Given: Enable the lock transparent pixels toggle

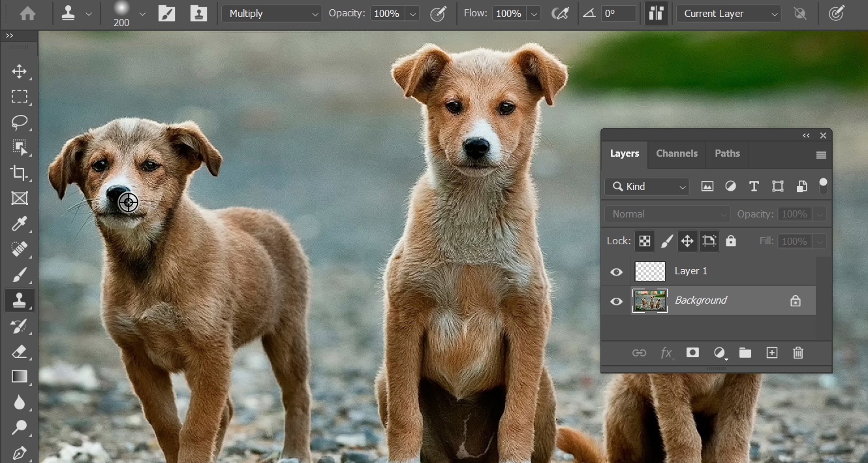Looking at the screenshot, I should pyautogui.click(x=644, y=241).
